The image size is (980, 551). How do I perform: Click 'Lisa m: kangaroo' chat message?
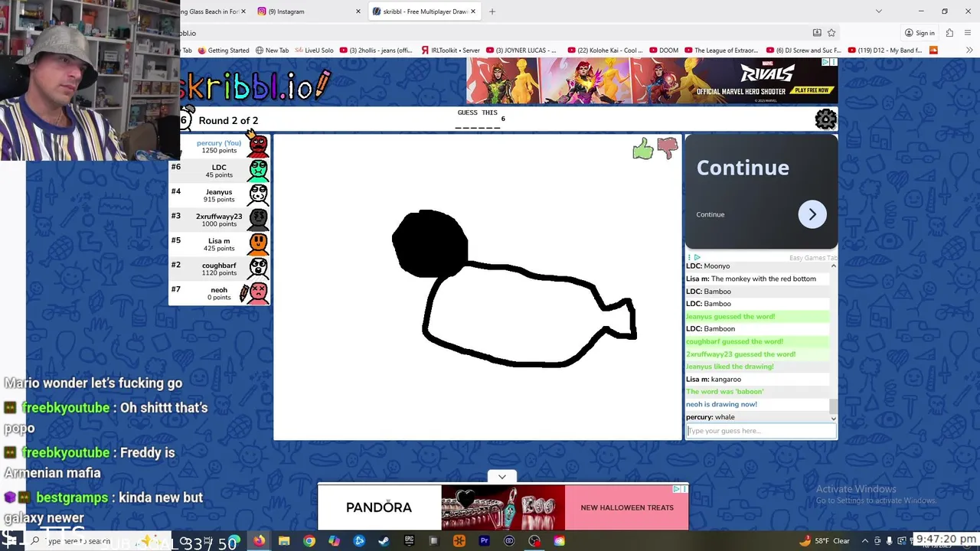pos(714,380)
